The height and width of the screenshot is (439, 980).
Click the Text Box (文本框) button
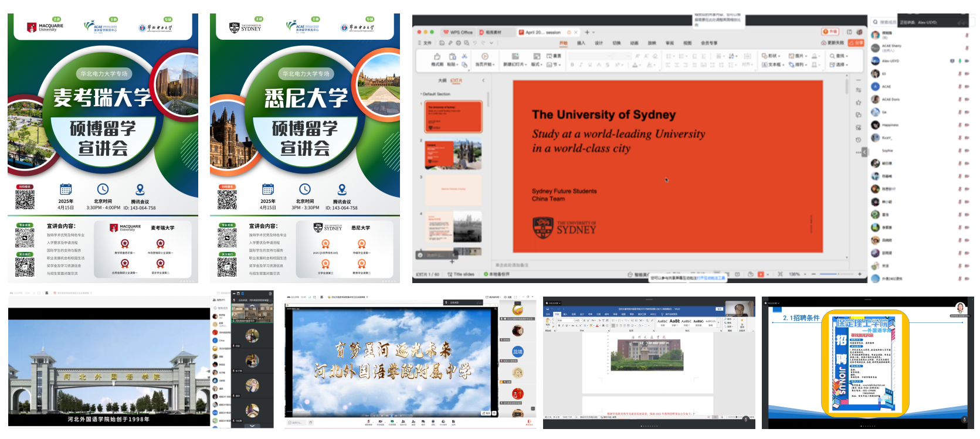click(x=772, y=64)
